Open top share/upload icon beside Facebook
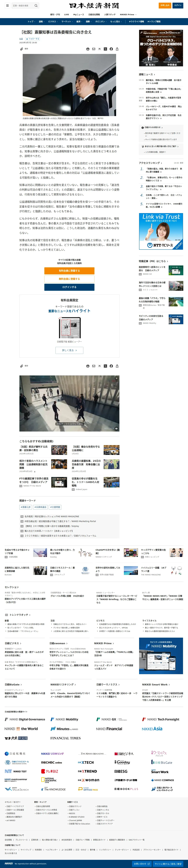188x868 pixels. pos(117,49)
